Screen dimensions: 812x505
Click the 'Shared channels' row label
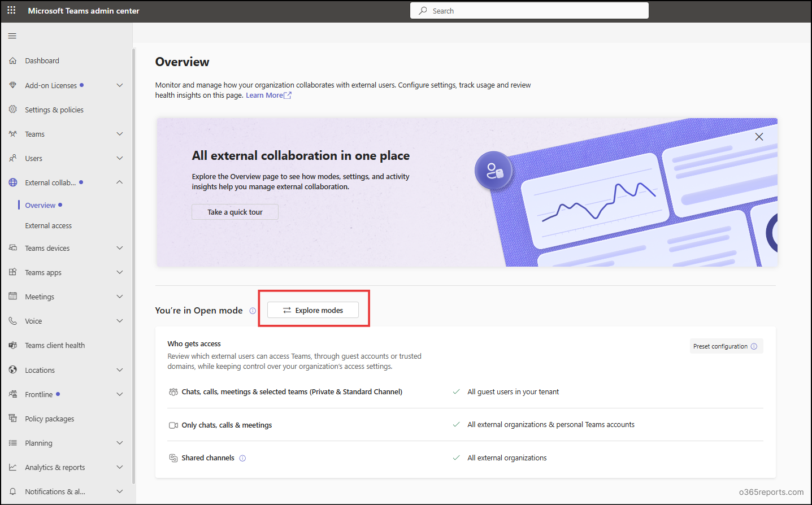tap(208, 458)
